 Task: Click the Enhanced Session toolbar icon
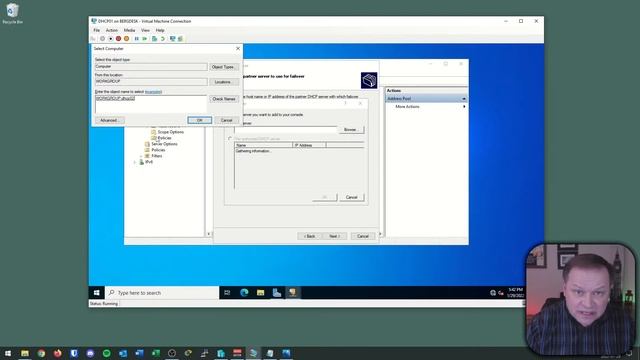point(172,39)
